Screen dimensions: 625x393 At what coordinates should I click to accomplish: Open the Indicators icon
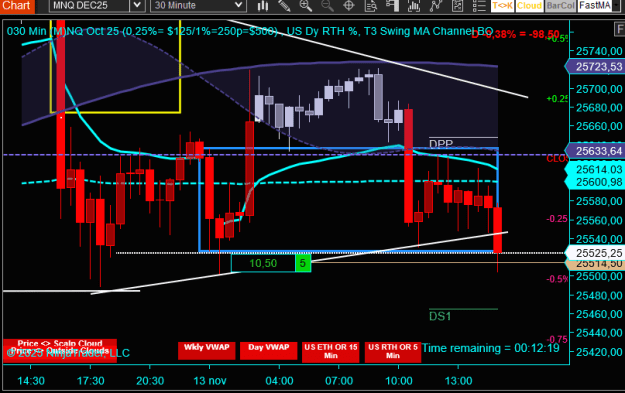tap(414, 6)
